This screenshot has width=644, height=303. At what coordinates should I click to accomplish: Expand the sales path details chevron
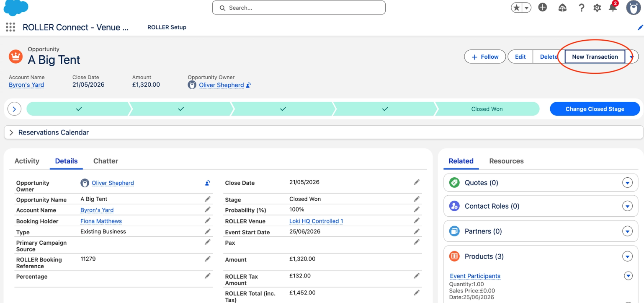pos(14,109)
